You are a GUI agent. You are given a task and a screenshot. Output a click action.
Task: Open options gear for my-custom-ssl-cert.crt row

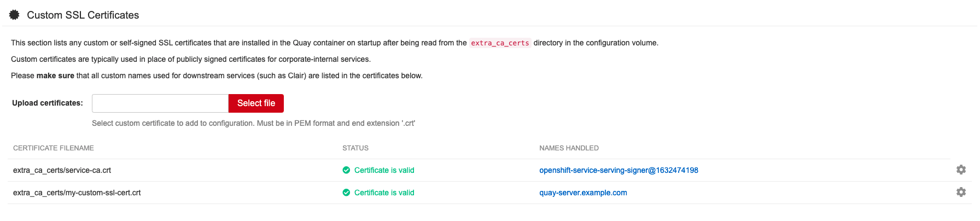click(961, 192)
